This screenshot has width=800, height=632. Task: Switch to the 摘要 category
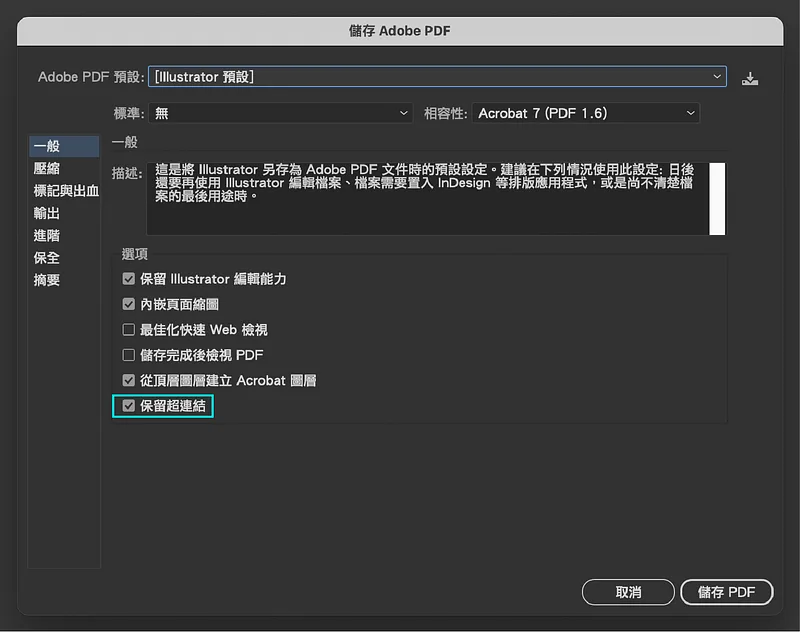64,280
